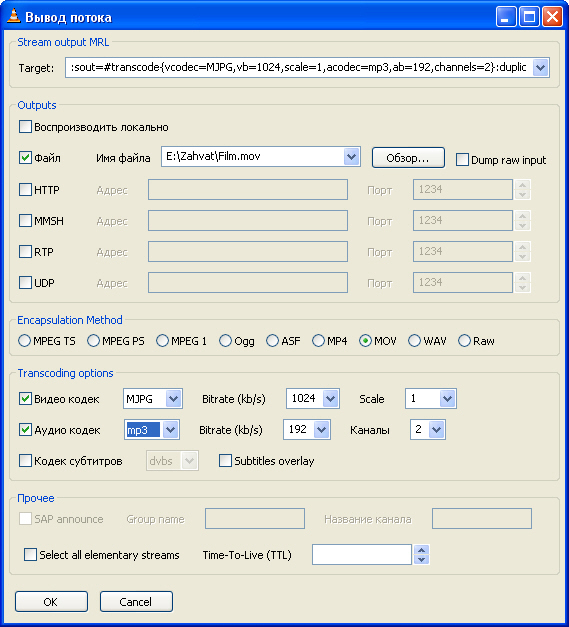Viewport: 569px width, 627px height.
Task: Open the Scale dropdown
Action: 447,398
